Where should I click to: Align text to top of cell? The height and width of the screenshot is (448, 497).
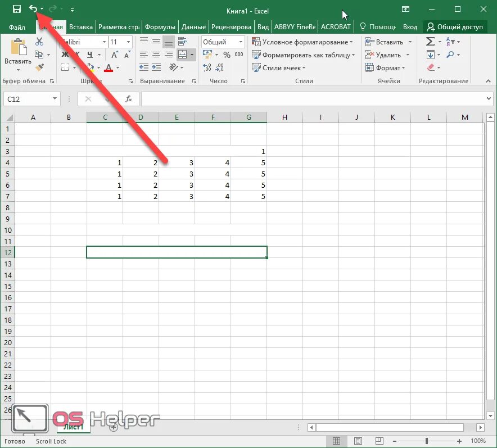tap(144, 41)
